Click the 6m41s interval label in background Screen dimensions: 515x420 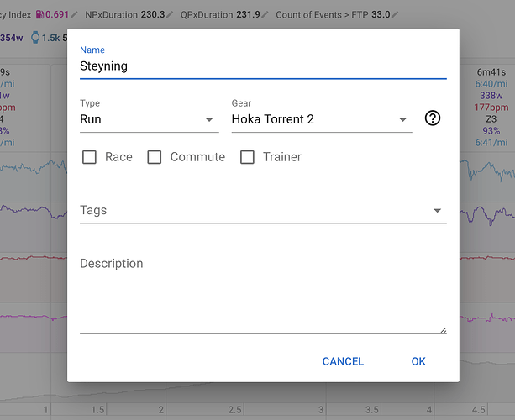point(491,72)
